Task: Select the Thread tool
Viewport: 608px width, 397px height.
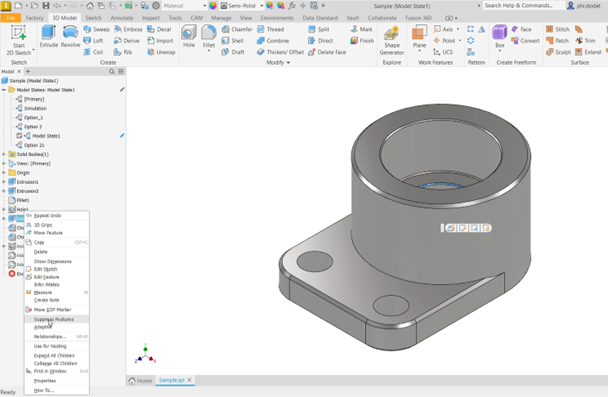Action: point(271,29)
